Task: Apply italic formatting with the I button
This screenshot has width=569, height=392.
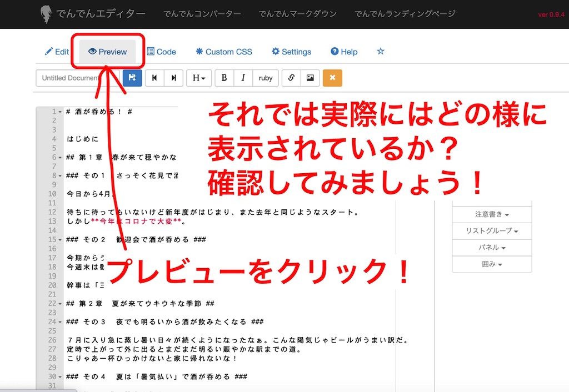Action: 243,78
